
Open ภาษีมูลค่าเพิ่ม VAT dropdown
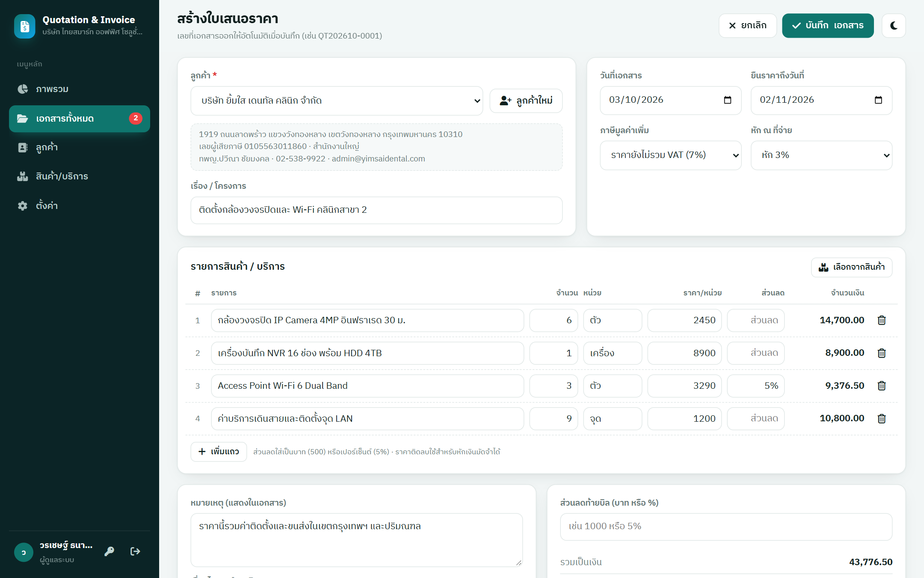(x=670, y=155)
